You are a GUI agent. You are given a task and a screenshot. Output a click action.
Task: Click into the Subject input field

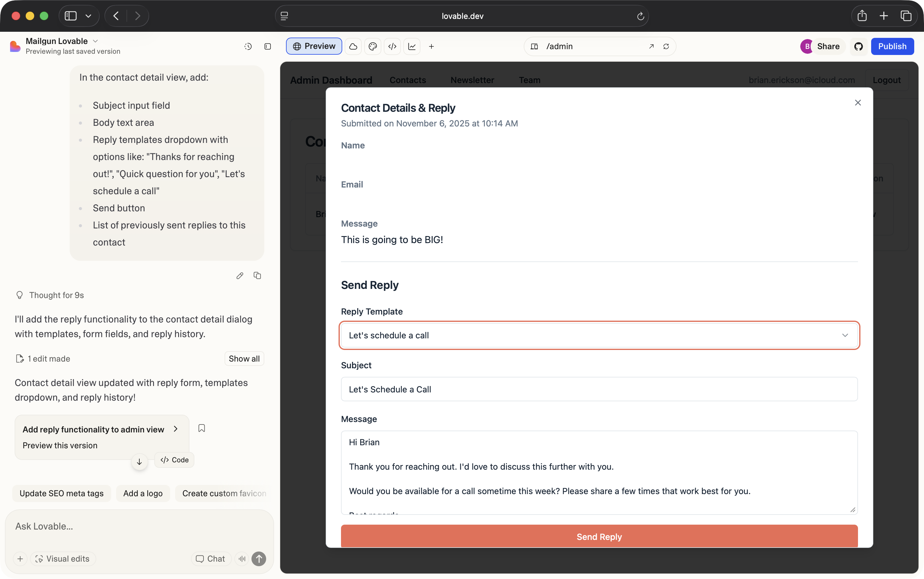click(599, 389)
